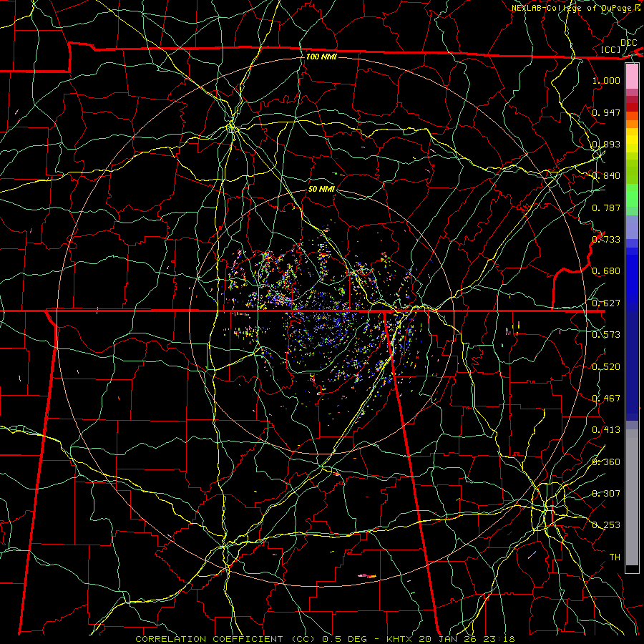Click the large gray segment of color bar
Image resolution: width=644 pixels, height=644 pixels.
[632, 497]
